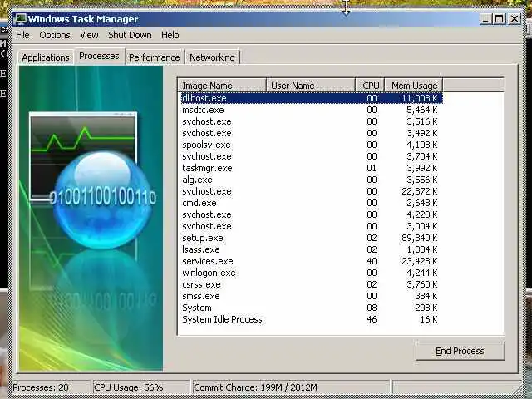Click the Processes: 20 status entry
The image size is (532, 399).
(51, 387)
